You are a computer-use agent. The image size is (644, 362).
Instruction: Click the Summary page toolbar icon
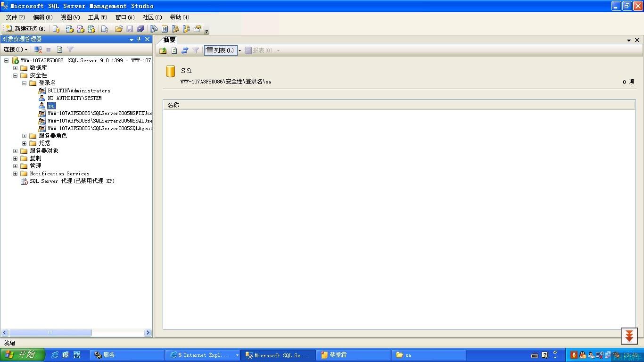(x=165, y=29)
